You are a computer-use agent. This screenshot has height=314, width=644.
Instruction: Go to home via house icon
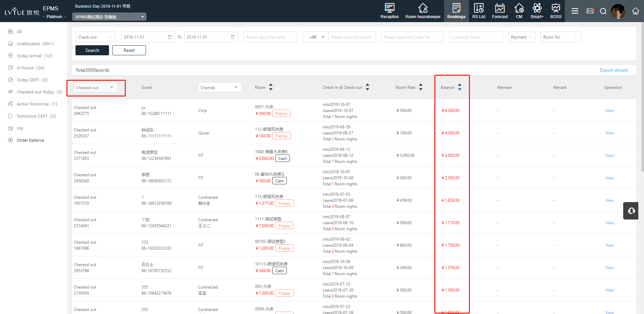coord(635,11)
